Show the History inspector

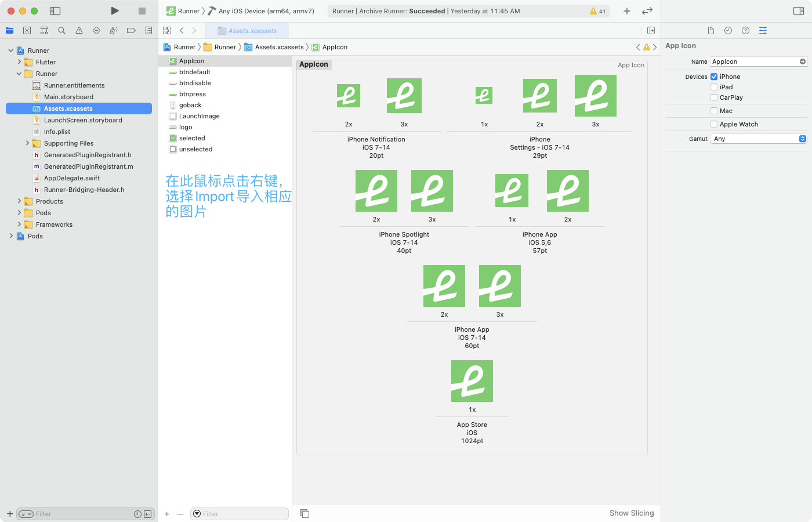[x=728, y=31]
